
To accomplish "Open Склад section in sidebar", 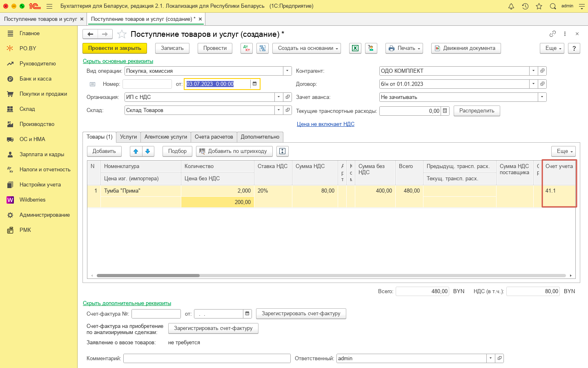I will point(27,109).
